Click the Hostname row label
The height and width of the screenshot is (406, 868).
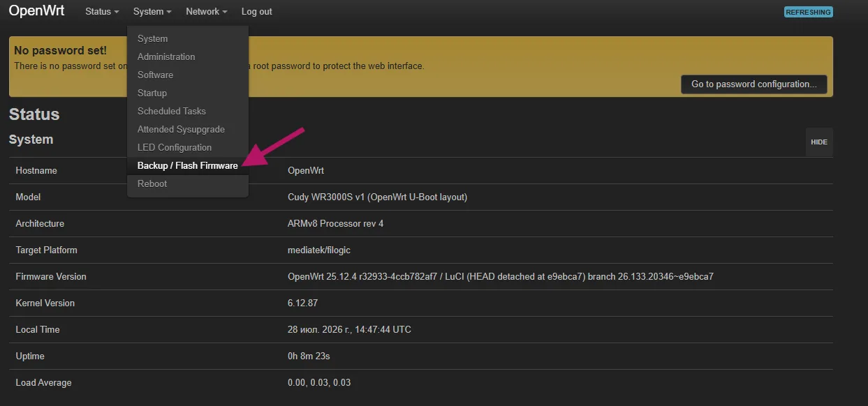(36, 171)
